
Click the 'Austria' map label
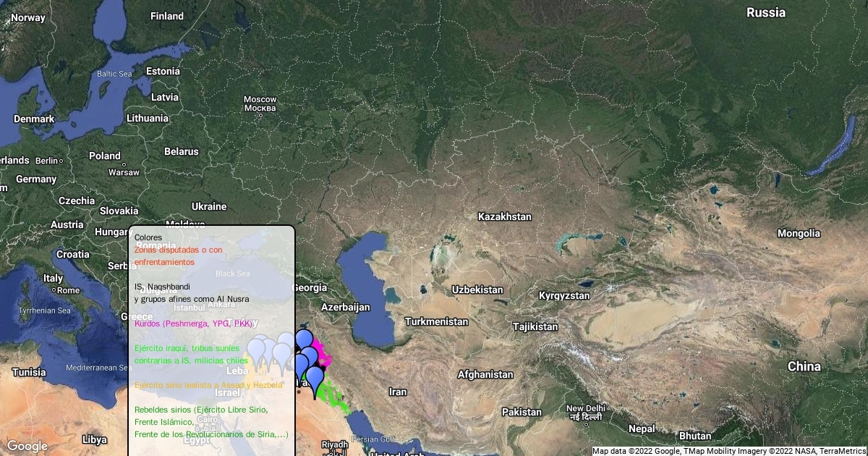tap(67, 224)
